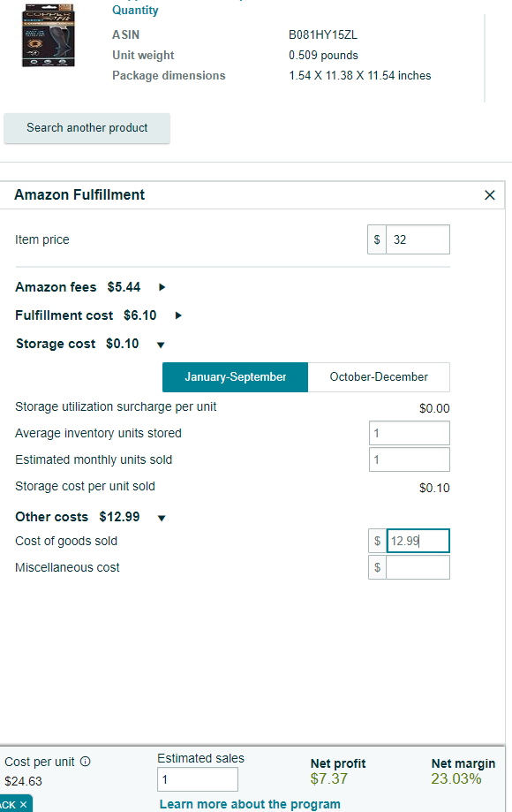Click the Estimated sales input field
This screenshot has width=512, height=812.
pyautogui.click(x=198, y=779)
